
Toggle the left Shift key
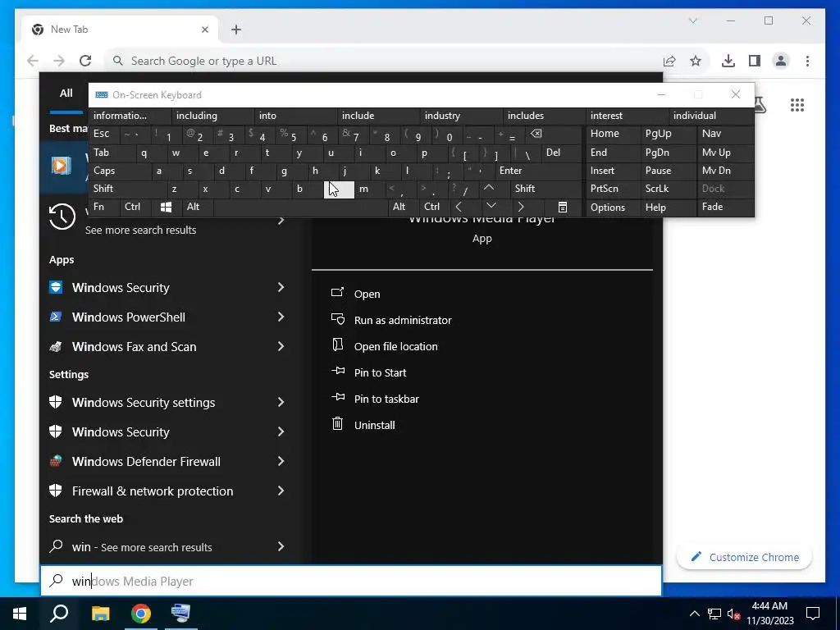[127, 189]
